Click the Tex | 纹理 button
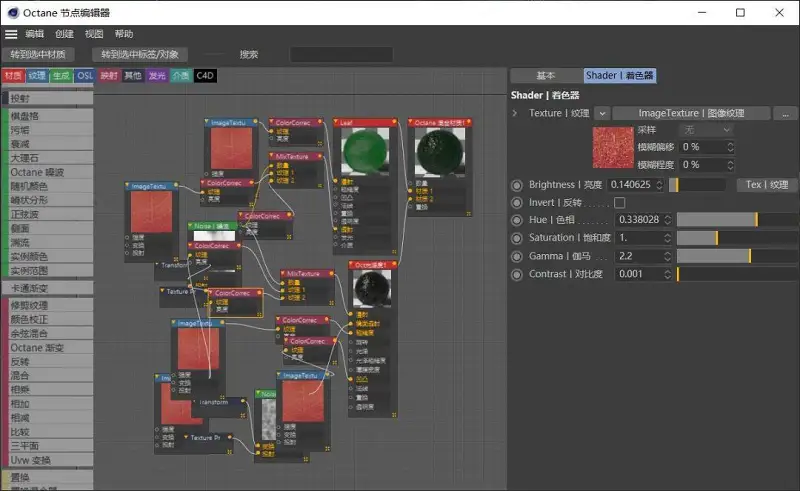Viewport: 800px width, 491px height. point(767,185)
